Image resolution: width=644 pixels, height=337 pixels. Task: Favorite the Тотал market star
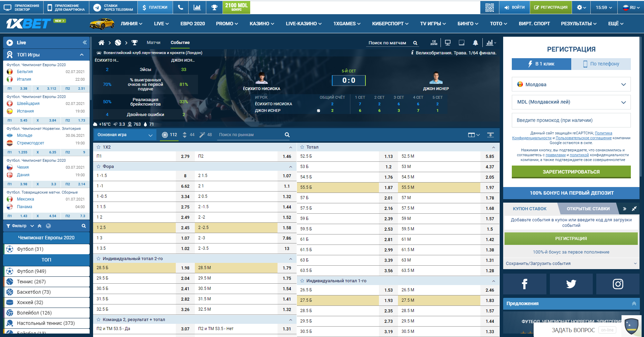click(302, 147)
